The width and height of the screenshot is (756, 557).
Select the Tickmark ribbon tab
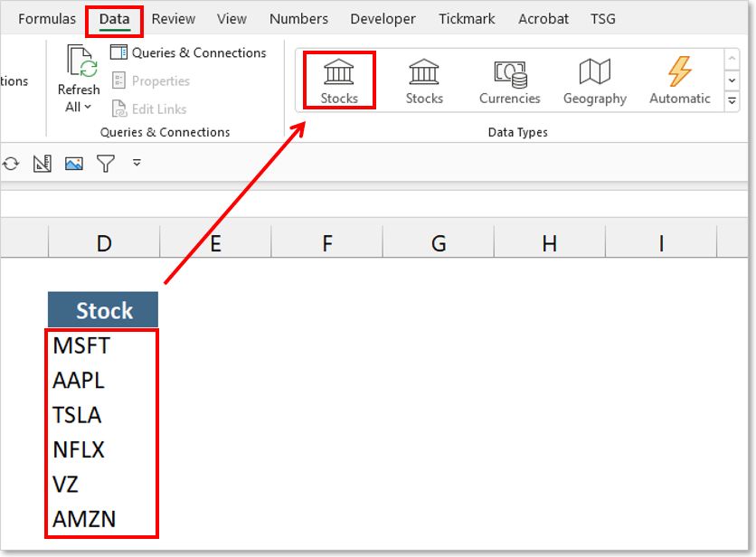pos(467,18)
